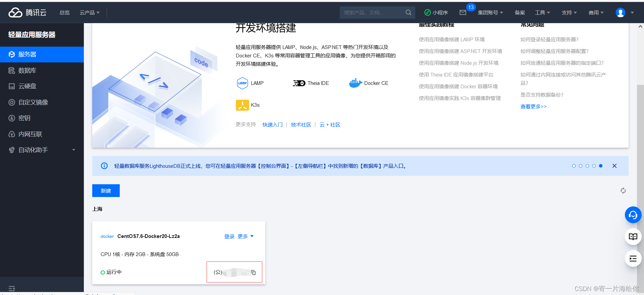Click the 轻量应用服务器 sidebar title
The width and height of the screenshot is (644, 295).
tap(32, 35)
